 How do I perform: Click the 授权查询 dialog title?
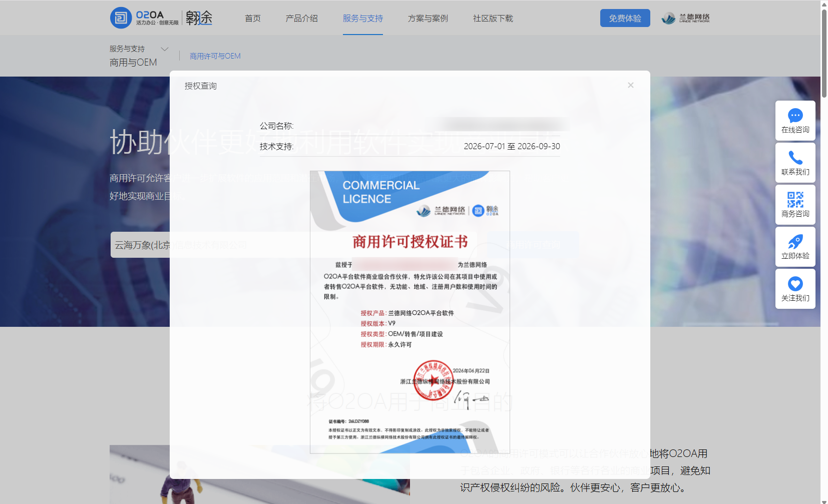(201, 86)
